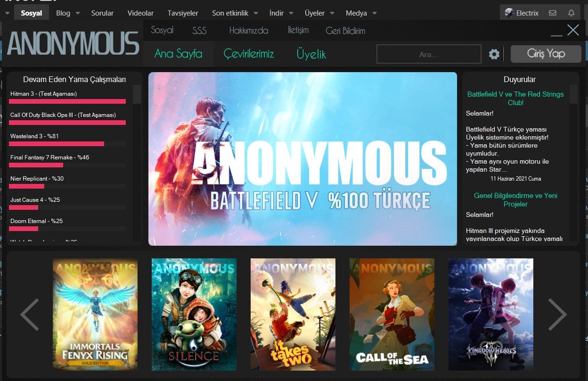
Task: Select the Sosyal tab in forum navbar
Action: 32,13
